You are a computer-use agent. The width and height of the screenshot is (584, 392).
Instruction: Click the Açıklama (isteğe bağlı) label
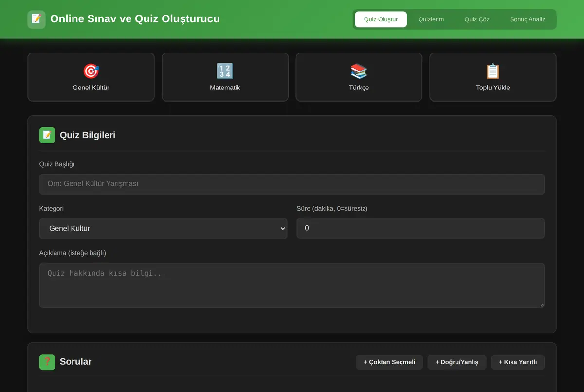click(73, 253)
